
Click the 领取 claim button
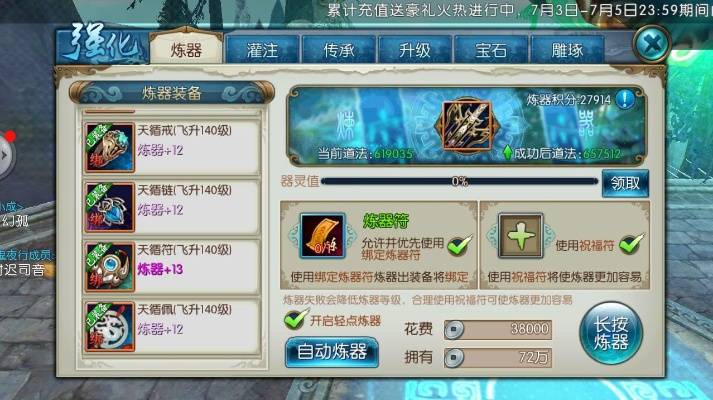click(625, 183)
